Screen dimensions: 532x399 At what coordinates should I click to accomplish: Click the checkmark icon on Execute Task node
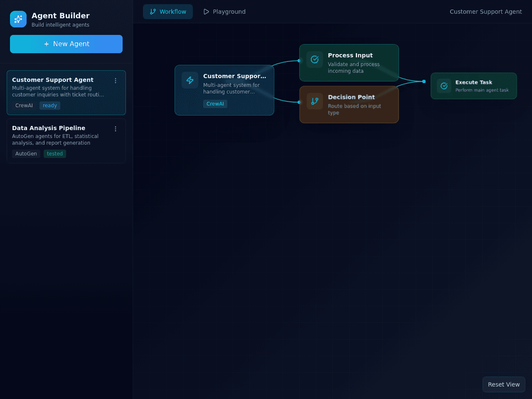444,86
